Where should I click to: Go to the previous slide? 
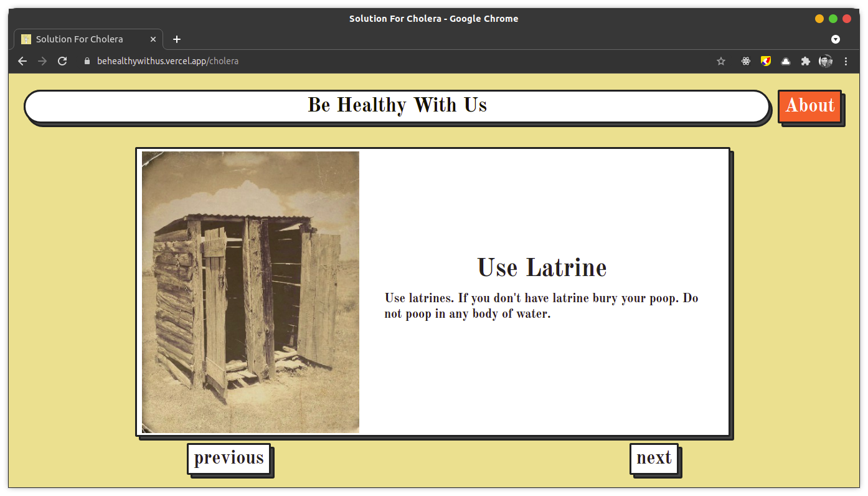[229, 459]
